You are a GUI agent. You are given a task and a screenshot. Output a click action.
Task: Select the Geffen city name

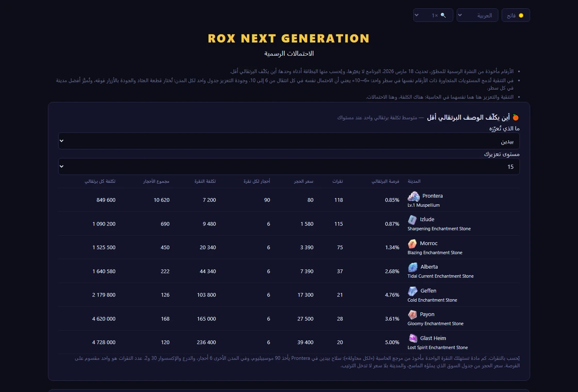click(x=428, y=291)
